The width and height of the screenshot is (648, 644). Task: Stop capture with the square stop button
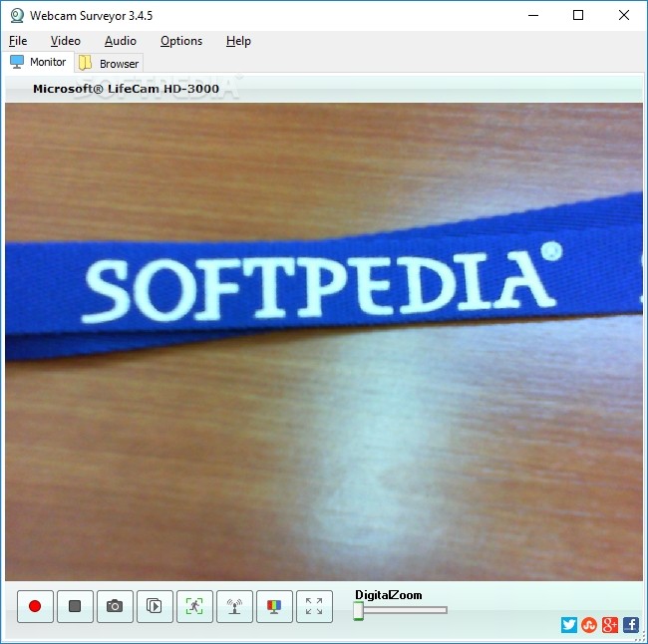(75, 606)
